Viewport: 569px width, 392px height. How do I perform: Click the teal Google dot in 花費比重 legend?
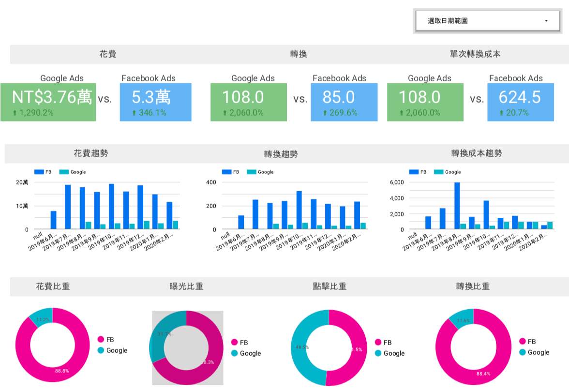point(101,350)
